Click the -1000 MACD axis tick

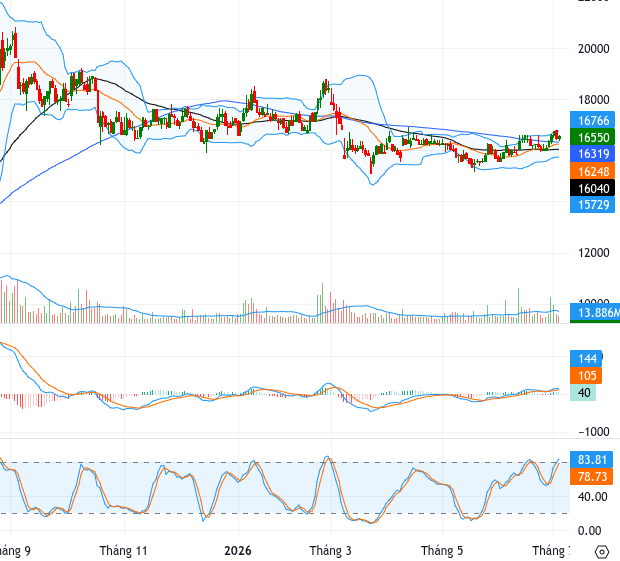(x=594, y=432)
